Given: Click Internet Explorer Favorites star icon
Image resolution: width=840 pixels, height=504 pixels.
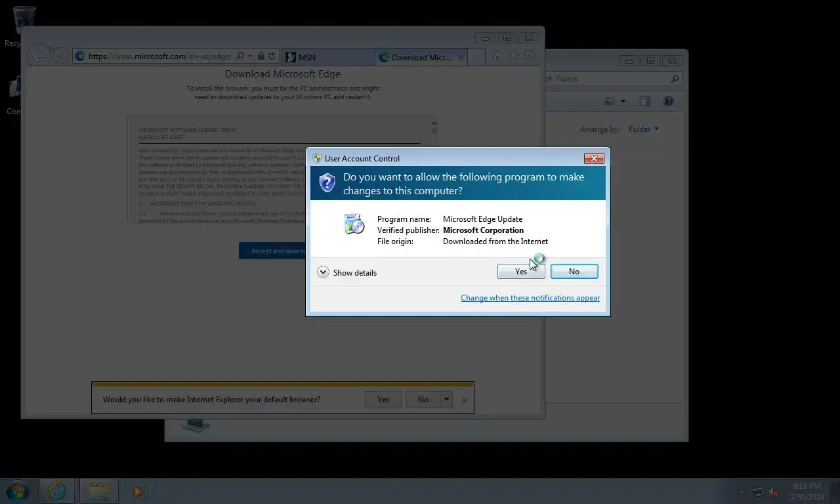Looking at the screenshot, I should click(514, 56).
